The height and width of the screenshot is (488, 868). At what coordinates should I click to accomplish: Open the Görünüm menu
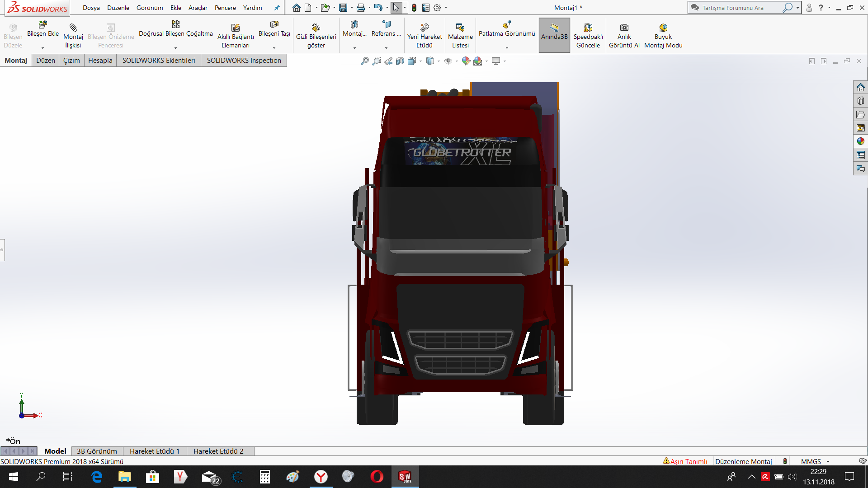[150, 8]
